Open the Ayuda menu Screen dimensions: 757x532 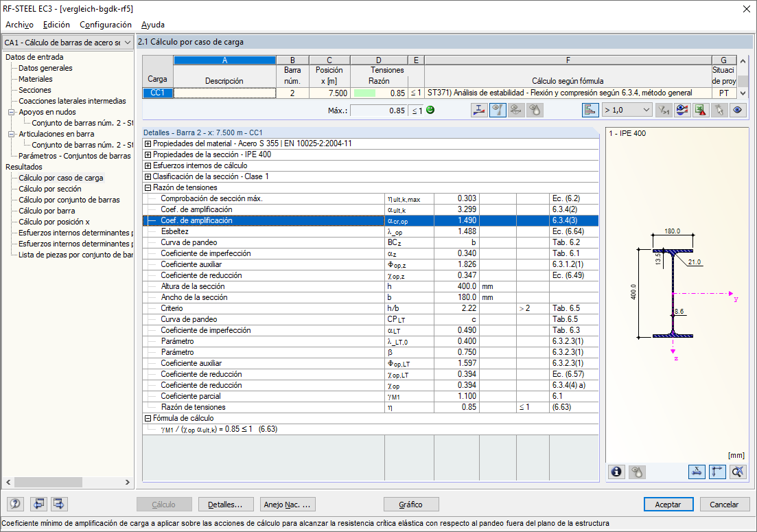[x=153, y=25]
